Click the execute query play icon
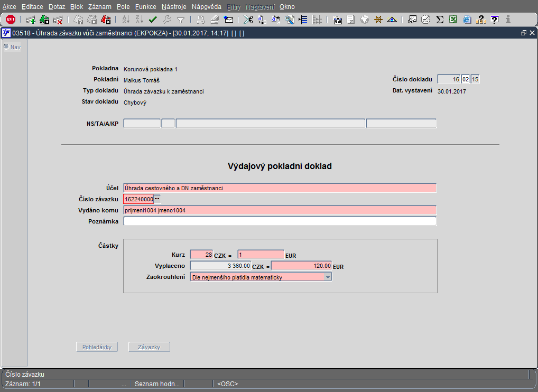Screen dimensions: 538x392 click(x=92, y=20)
